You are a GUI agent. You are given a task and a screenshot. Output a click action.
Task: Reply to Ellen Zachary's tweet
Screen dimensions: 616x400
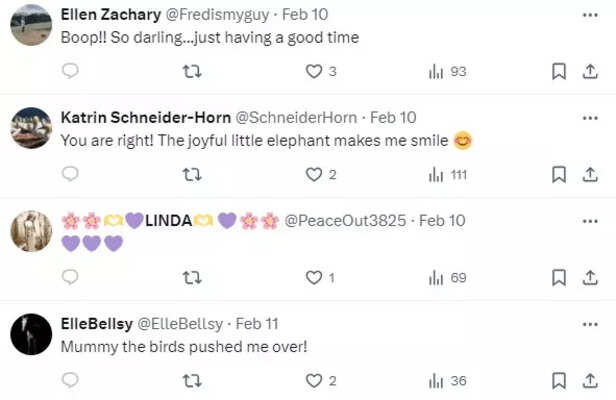(70, 71)
